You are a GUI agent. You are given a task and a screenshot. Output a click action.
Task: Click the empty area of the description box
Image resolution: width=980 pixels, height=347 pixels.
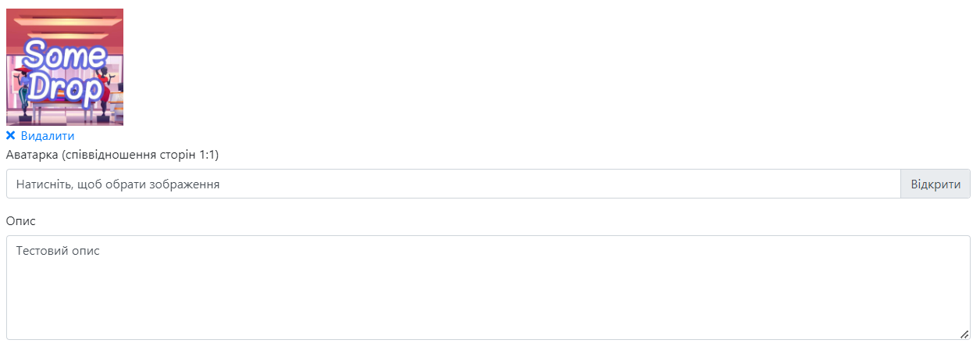pyautogui.click(x=488, y=301)
